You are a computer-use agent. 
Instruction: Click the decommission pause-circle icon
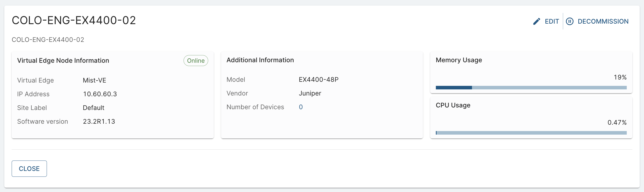(570, 21)
